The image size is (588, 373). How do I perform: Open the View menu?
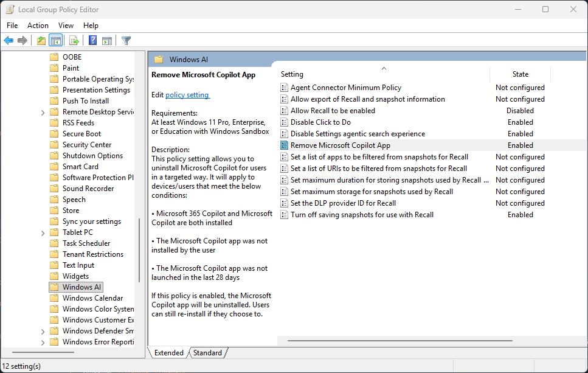[66, 26]
